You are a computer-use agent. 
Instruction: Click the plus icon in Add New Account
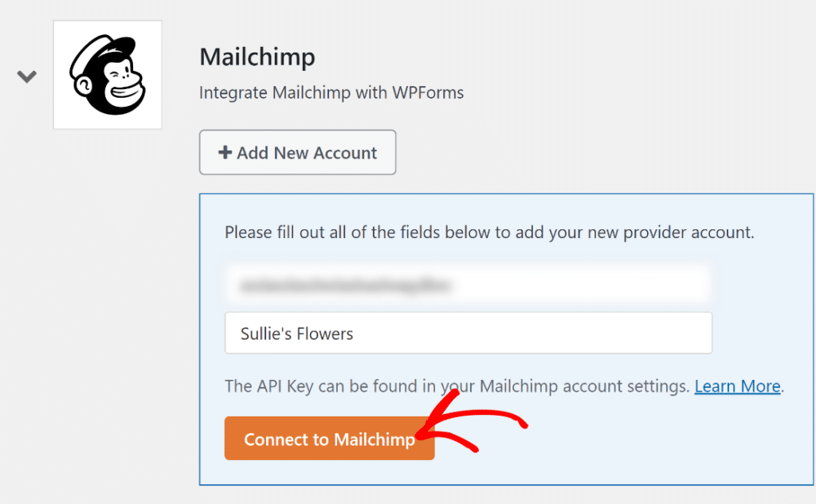click(224, 152)
